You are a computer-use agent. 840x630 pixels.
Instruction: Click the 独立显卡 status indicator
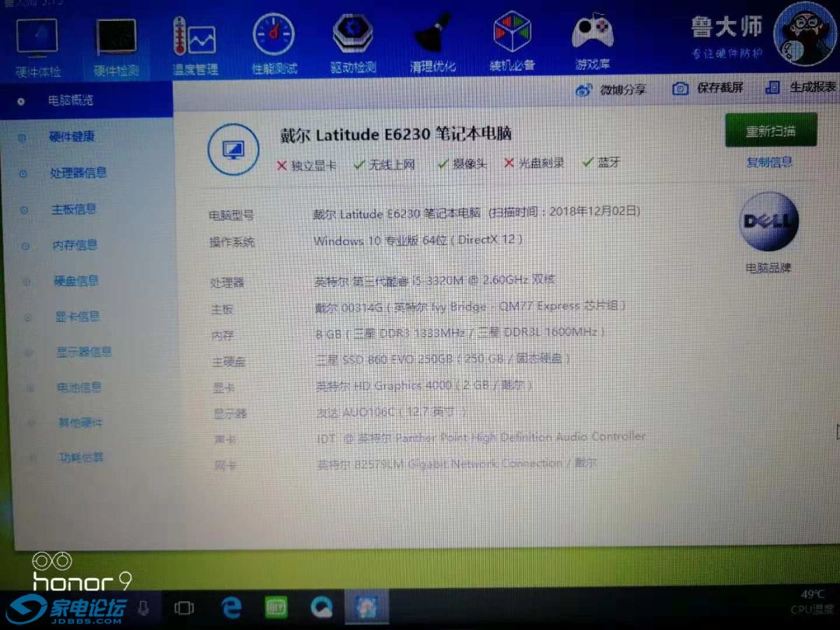tap(307, 165)
